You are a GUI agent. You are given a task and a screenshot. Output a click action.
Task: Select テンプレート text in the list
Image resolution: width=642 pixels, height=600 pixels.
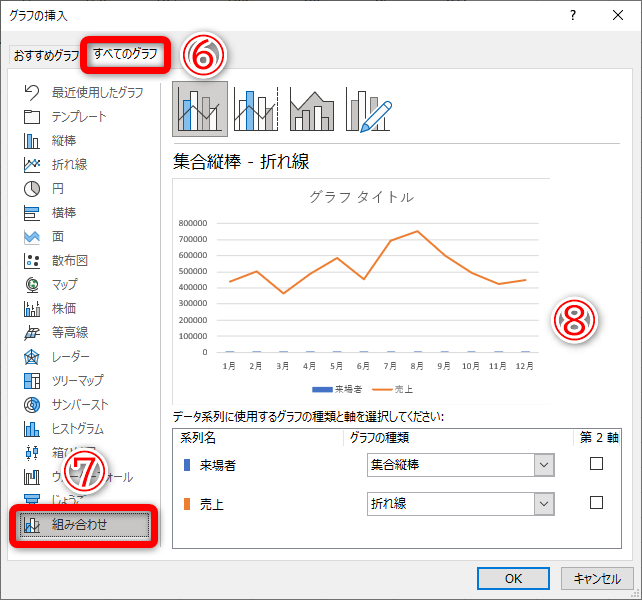(79, 117)
